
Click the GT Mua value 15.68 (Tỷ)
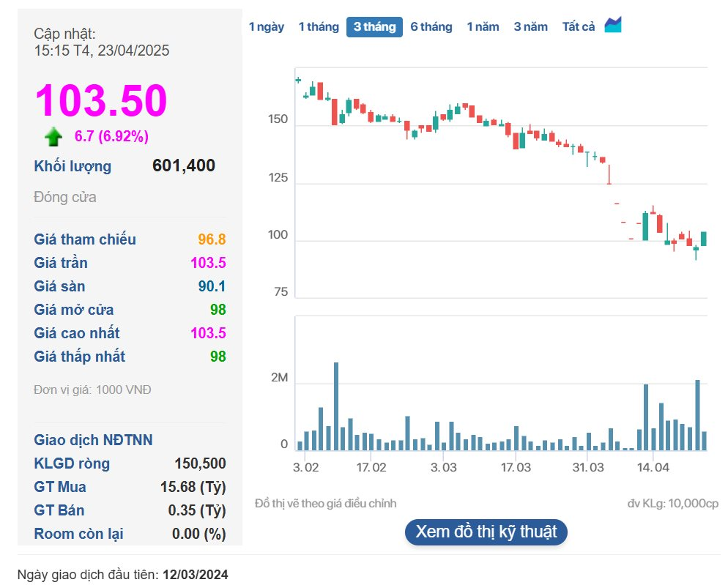[x=193, y=487]
